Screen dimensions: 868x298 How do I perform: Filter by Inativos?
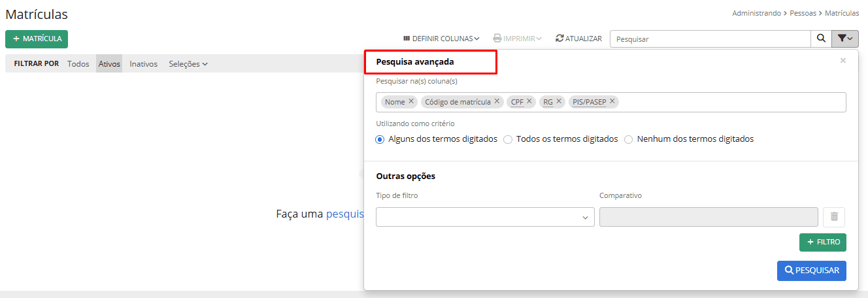[x=144, y=64]
